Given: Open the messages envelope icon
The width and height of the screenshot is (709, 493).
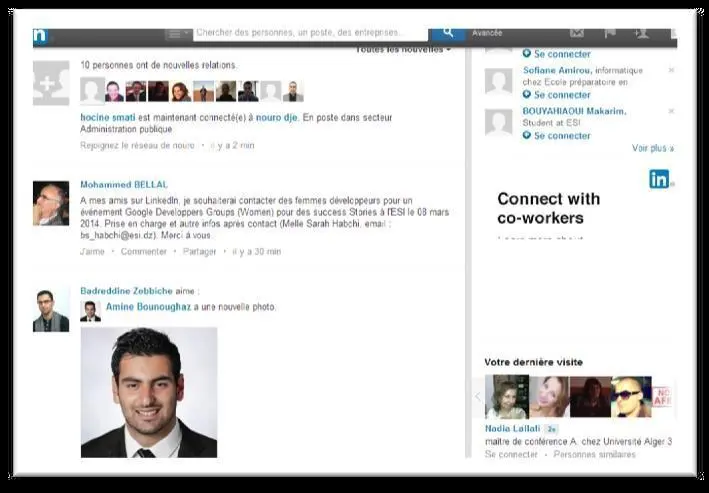Looking at the screenshot, I should (577, 33).
